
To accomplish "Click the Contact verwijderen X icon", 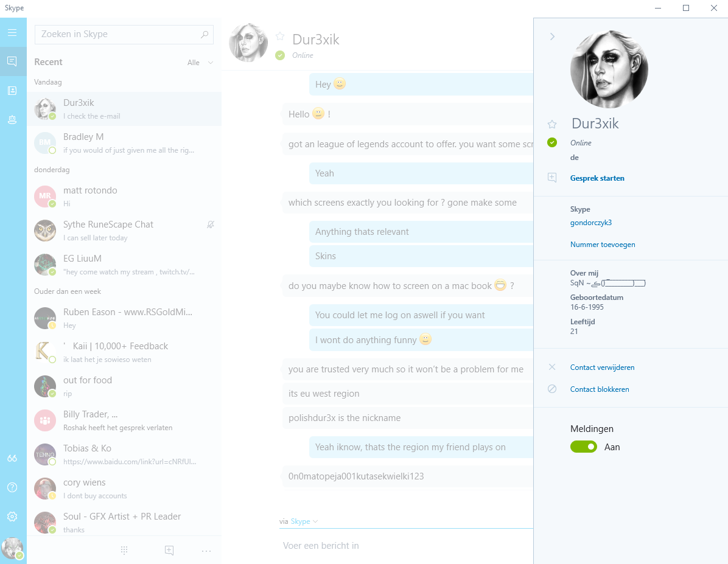I will (x=552, y=367).
